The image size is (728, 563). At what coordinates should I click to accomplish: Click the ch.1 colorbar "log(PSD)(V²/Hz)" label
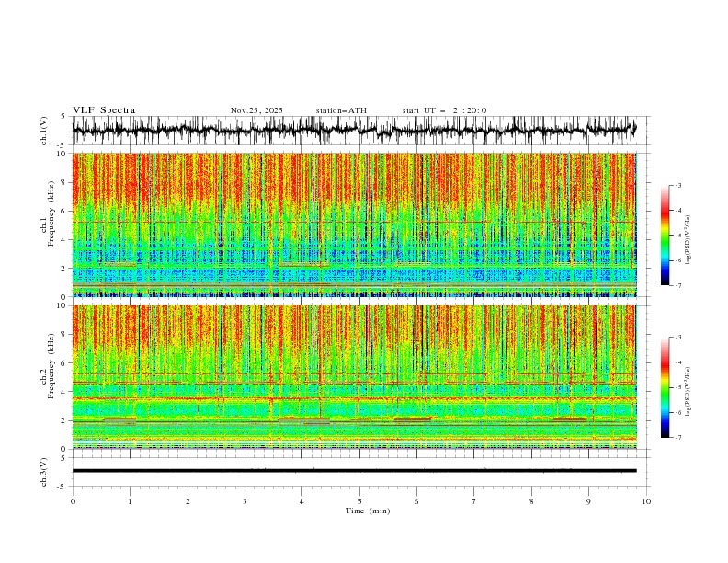[688, 240]
